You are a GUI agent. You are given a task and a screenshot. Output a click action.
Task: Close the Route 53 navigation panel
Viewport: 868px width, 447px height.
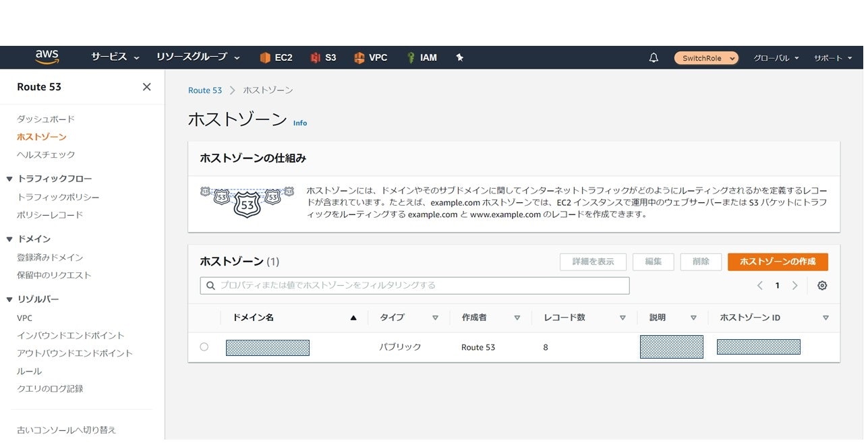[x=146, y=86]
